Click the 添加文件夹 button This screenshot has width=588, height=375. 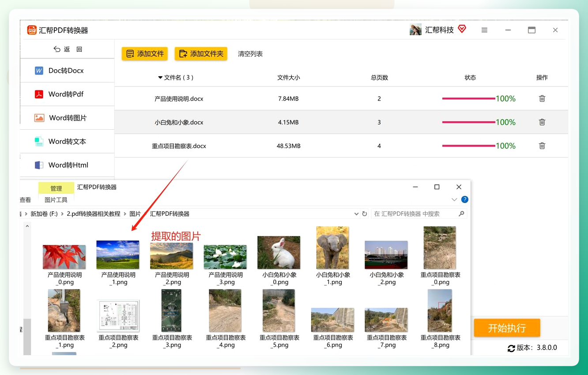(x=201, y=54)
